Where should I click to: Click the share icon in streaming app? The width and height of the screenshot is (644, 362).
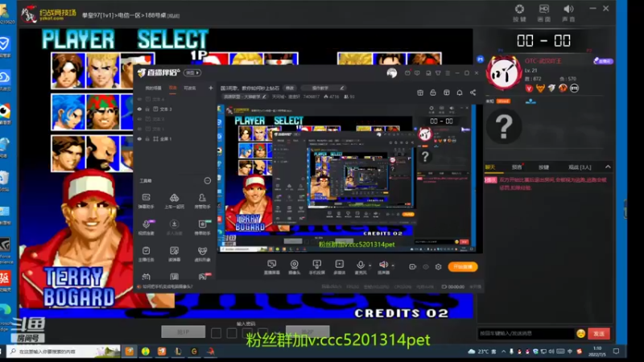473,93
